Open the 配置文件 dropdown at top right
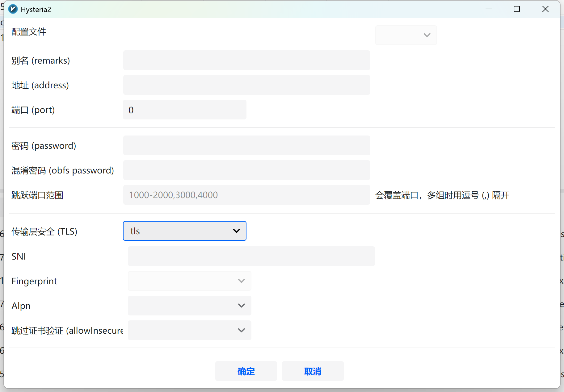 coord(406,35)
